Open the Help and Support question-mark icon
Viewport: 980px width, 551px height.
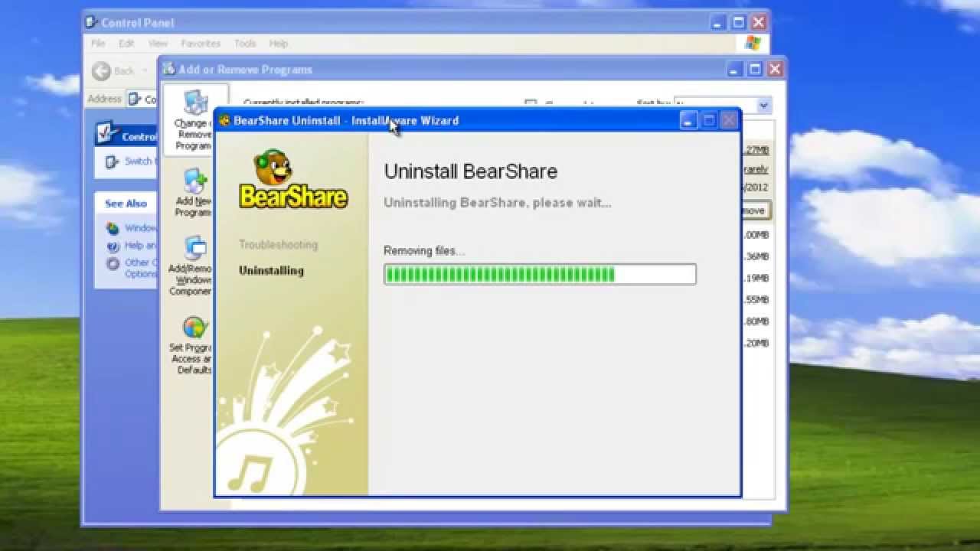tap(113, 246)
